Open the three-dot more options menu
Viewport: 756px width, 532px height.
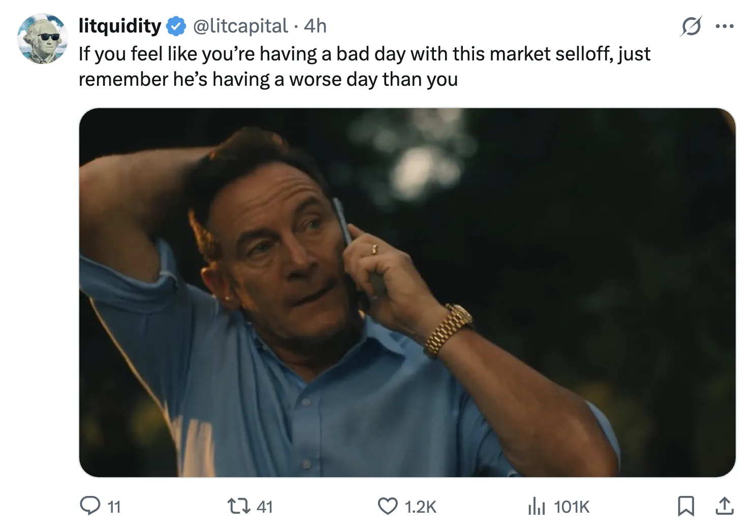724,26
